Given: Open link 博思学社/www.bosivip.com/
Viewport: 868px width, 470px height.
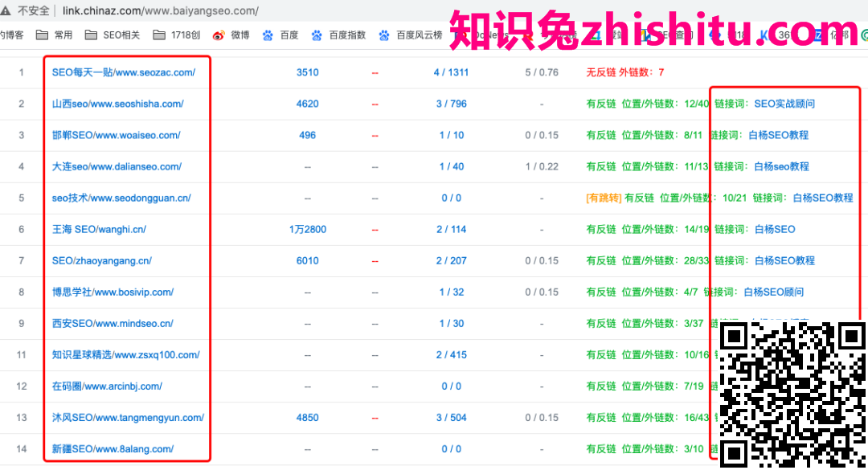Looking at the screenshot, I should [113, 292].
